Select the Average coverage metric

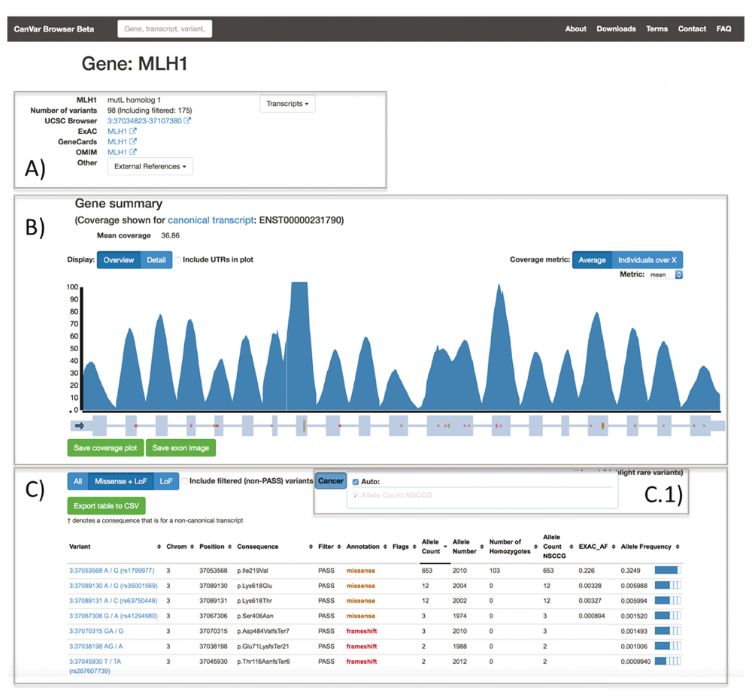coord(592,260)
